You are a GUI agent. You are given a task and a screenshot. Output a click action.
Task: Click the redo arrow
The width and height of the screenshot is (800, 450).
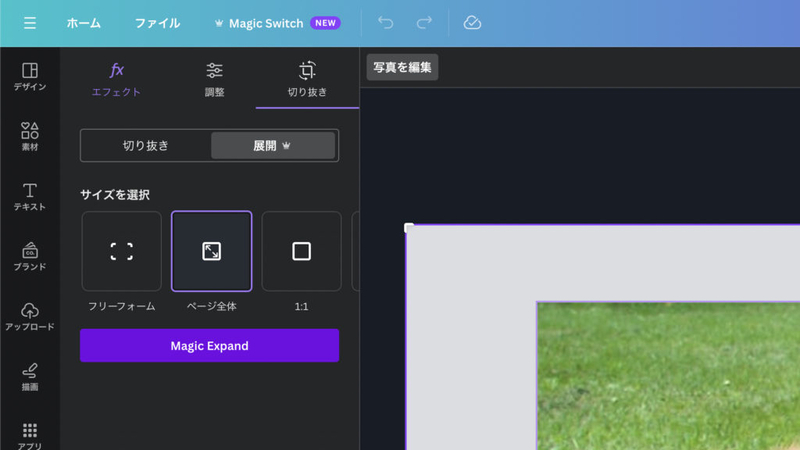pos(424,23)
